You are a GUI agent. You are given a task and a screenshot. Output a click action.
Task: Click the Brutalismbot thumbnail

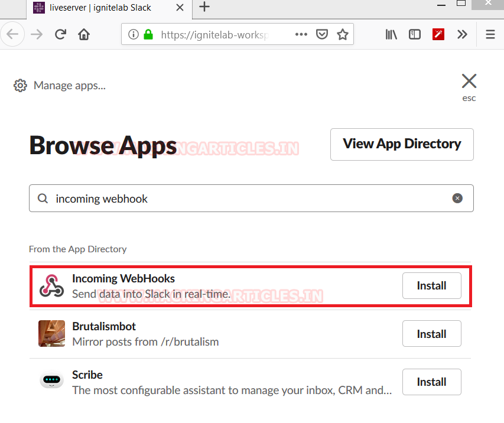tap(52, 333)
